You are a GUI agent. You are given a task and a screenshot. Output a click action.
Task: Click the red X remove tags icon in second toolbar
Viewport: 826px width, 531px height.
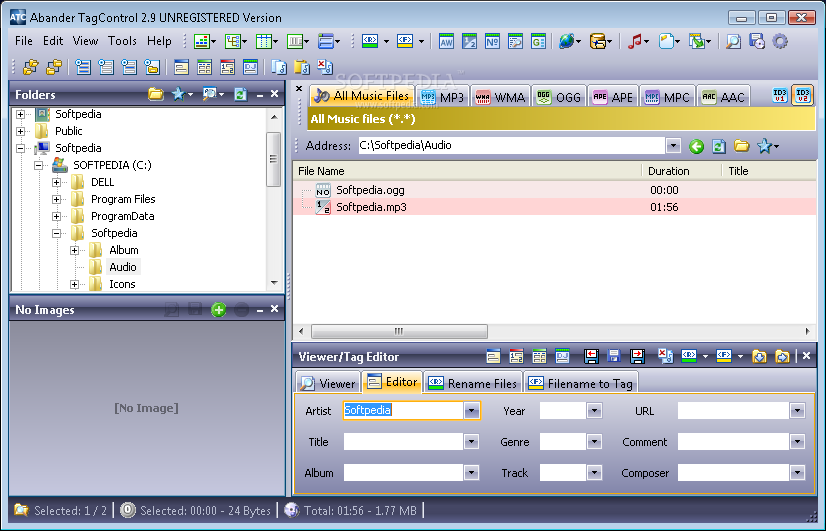(324, 67)
